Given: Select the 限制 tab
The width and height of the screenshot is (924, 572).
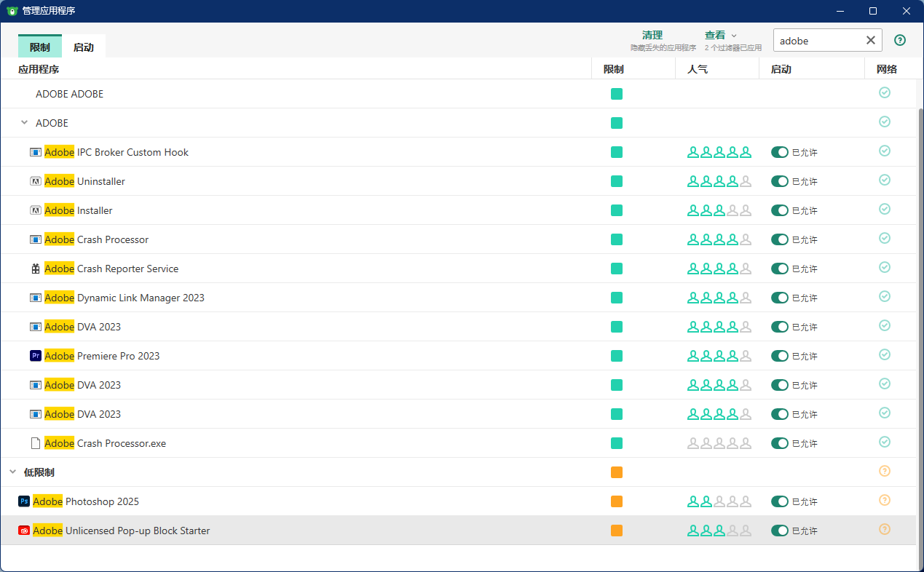Looking at the screenshot, I should 40,47.
